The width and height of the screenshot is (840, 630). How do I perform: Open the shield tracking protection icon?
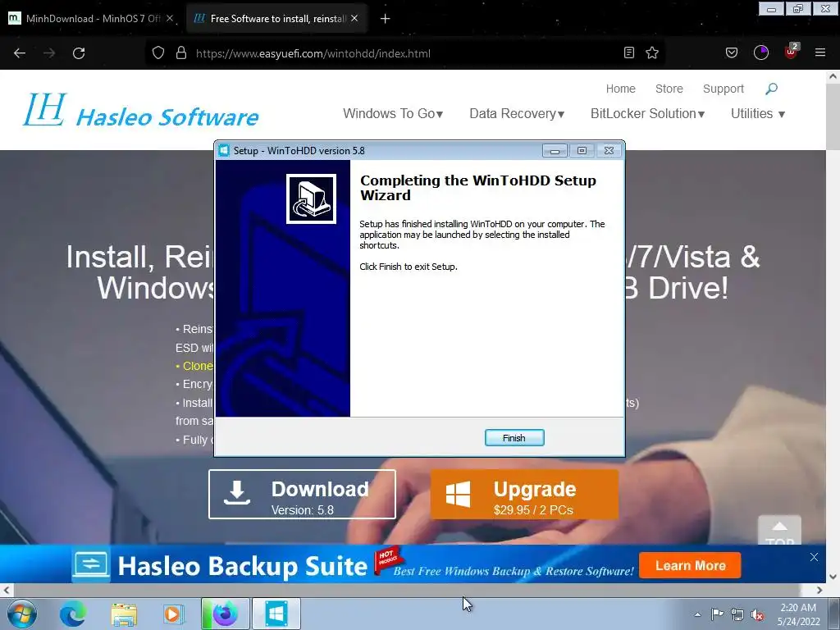(x=158, y=53)
